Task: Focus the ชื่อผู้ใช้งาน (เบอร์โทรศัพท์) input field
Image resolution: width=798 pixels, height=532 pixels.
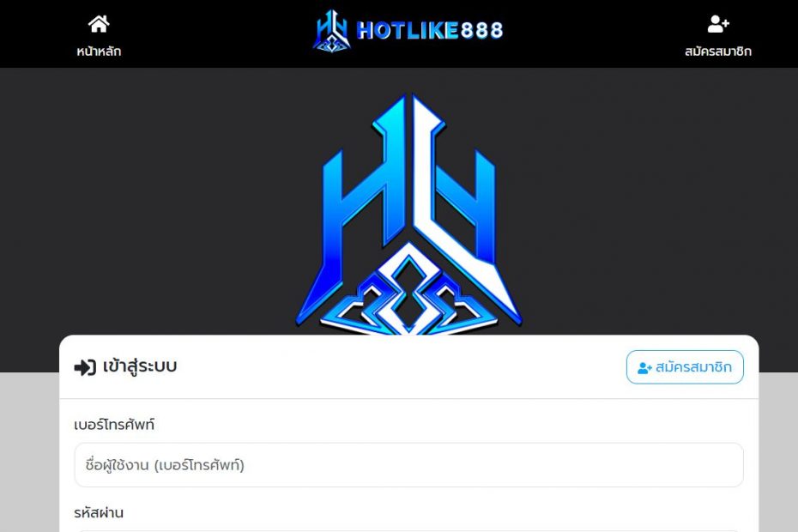Action: [x=408, y=465]
